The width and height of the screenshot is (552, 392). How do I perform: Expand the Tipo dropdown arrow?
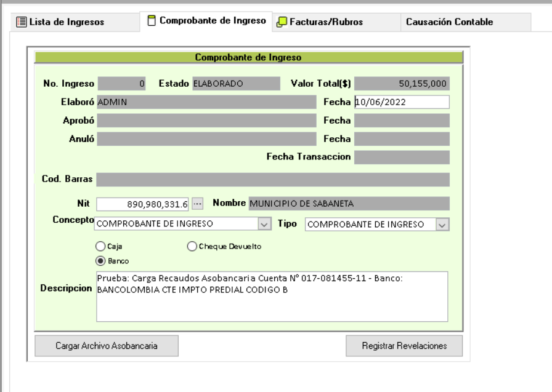(x=442, y=225)
